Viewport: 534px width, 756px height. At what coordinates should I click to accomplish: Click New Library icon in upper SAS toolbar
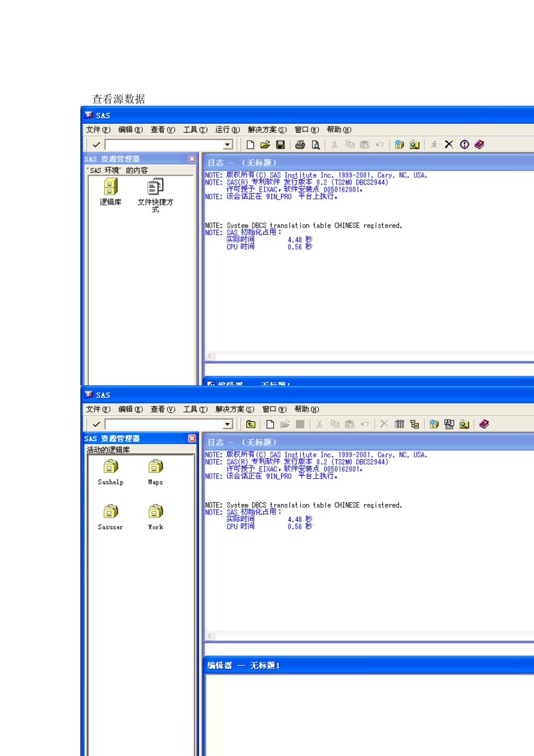pyautogui.click(x=399, y=145)
